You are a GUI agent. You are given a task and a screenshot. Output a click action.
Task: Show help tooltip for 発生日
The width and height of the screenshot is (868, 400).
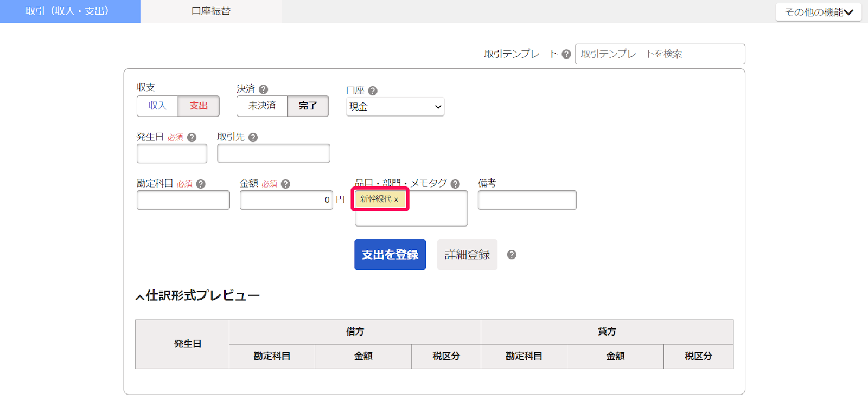(x=192, y=138)
